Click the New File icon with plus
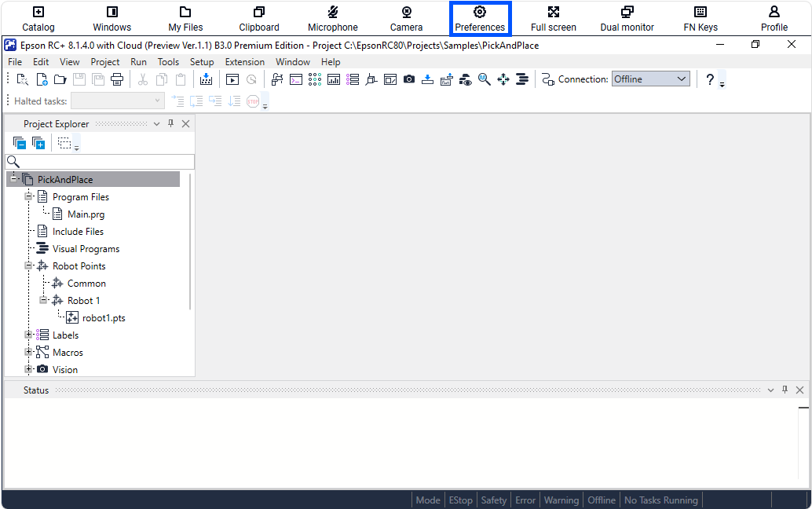812x509 pixels. coord(42,79)
